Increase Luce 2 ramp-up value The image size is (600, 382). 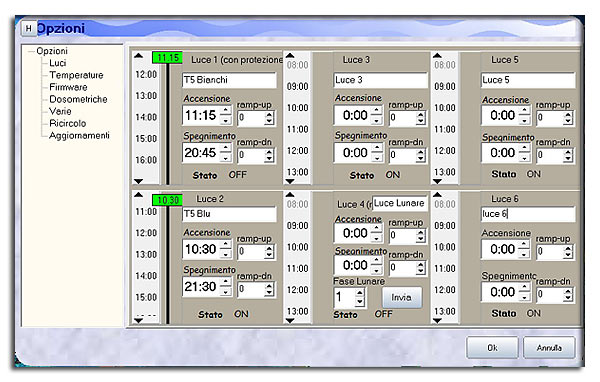point(269,248)
